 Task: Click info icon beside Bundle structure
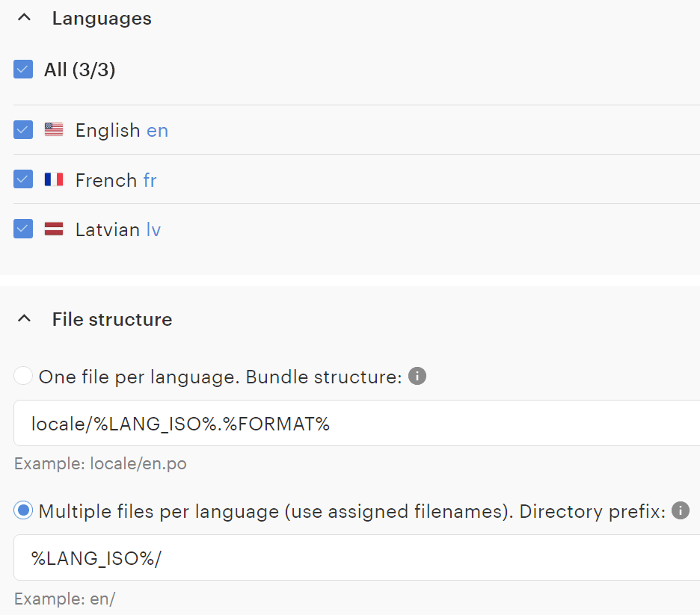click(418, 376)
